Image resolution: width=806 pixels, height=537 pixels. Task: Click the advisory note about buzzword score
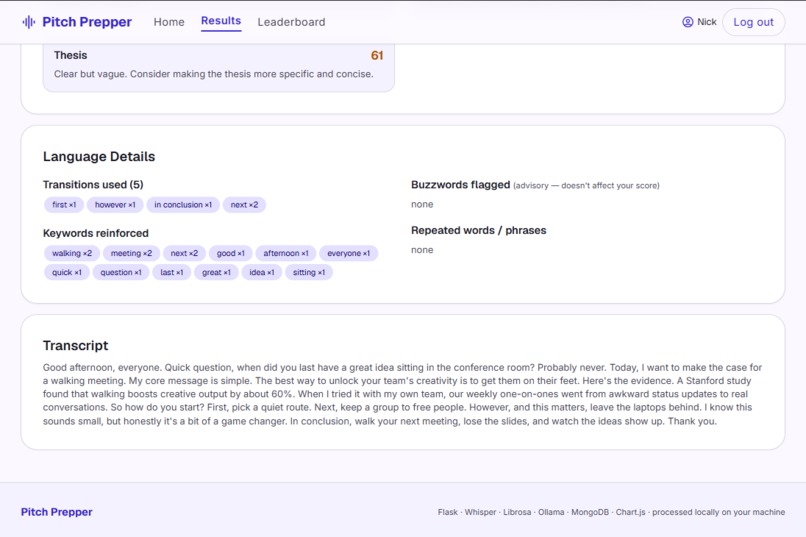586,186
